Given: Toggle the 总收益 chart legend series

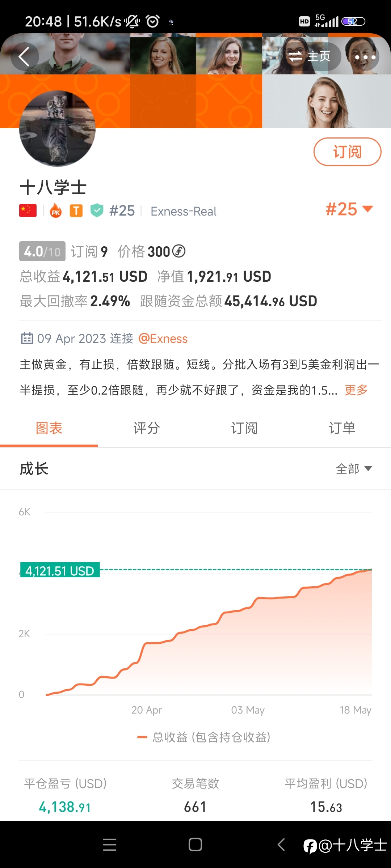Looking at the screenshot, I should (x=204, y=737).
